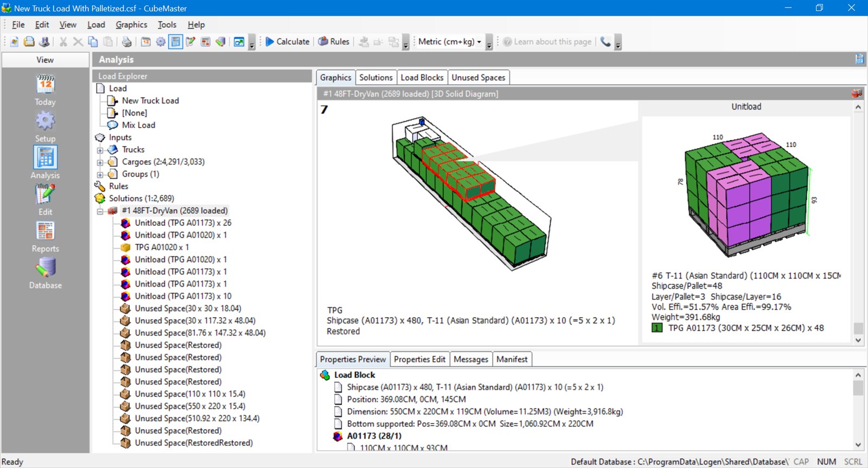Toggle the Analysis toolbar button
The image size is (868, 468).
point(175,42)
